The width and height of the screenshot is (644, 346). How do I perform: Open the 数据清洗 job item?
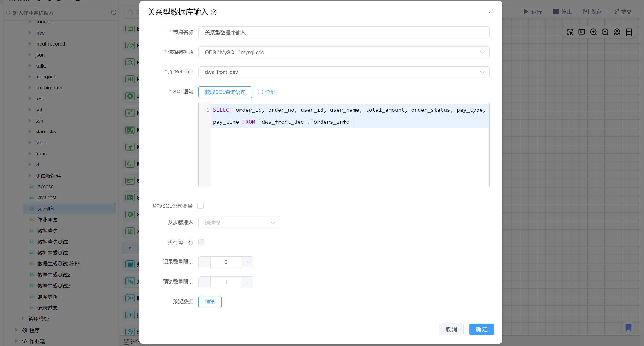click(47, 231)
